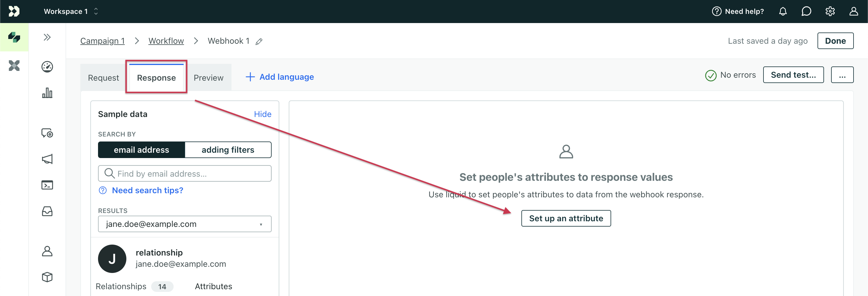Go to Workflow breadcrumb

166,41
